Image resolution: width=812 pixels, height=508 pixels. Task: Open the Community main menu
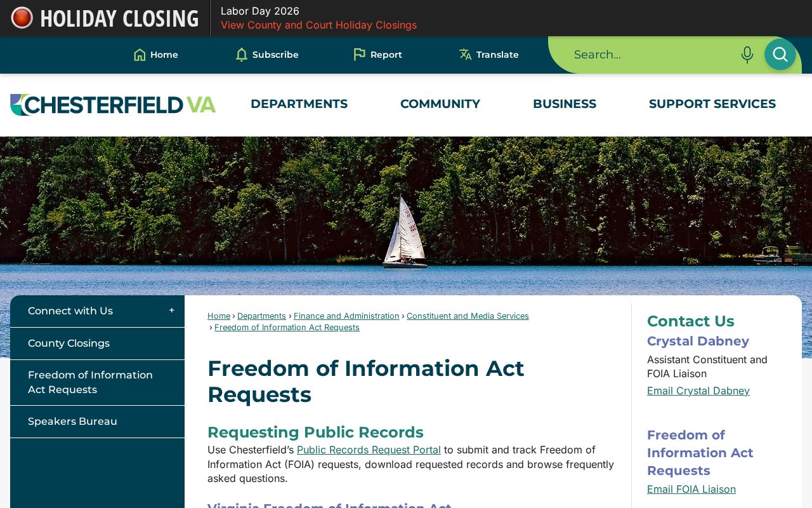tap(440, 104)
